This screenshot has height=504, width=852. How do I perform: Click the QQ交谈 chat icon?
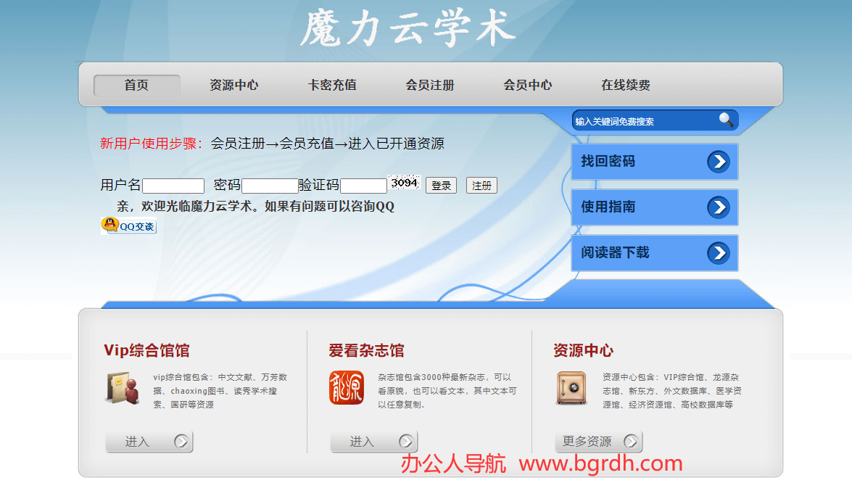128,226
